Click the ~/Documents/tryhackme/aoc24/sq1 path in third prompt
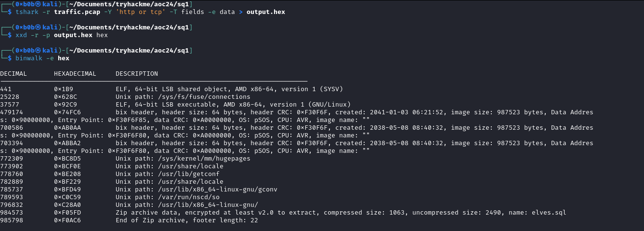 pos(130,51)
